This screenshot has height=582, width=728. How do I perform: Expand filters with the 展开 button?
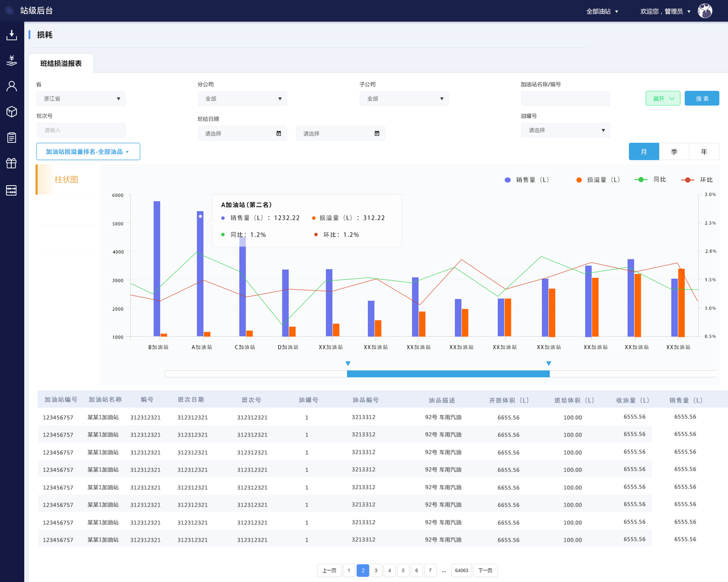pyautogui.click(x=663, y=99)
